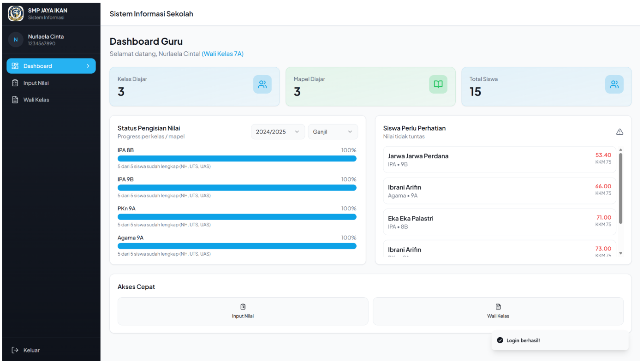Click the score 66.00
The height and width of the screenshot is (364, 643).
603,186
